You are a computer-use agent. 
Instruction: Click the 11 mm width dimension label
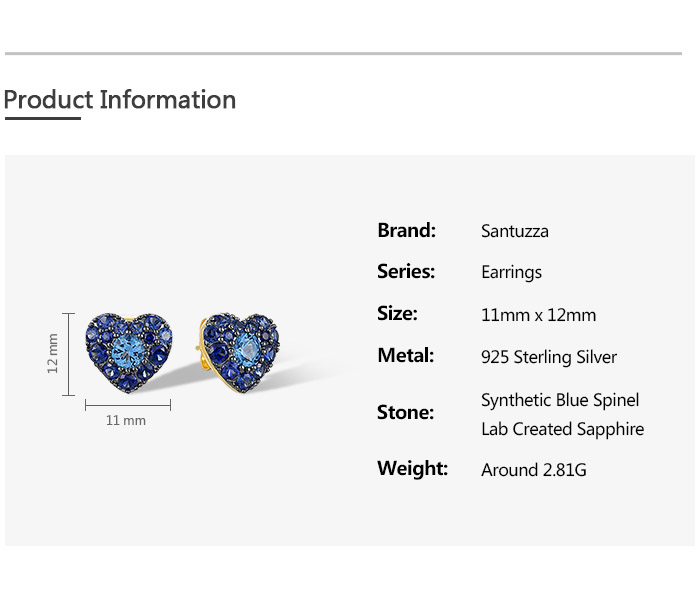tap(125, 421)
